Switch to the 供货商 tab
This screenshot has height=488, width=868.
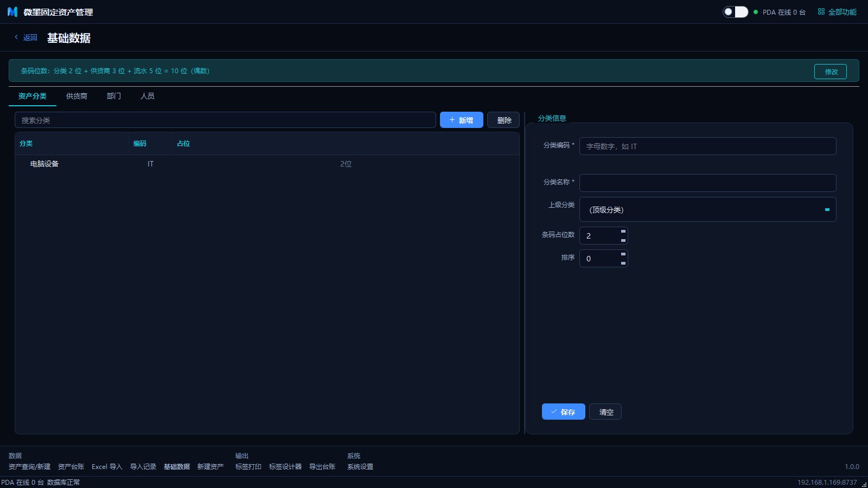tap(76, 96)
